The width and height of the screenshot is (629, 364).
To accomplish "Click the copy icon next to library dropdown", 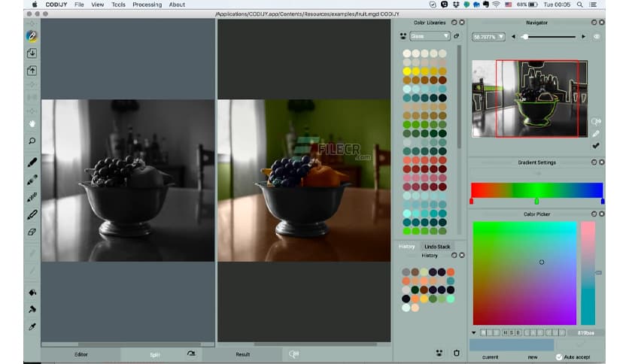I will (x=457, y=36).
